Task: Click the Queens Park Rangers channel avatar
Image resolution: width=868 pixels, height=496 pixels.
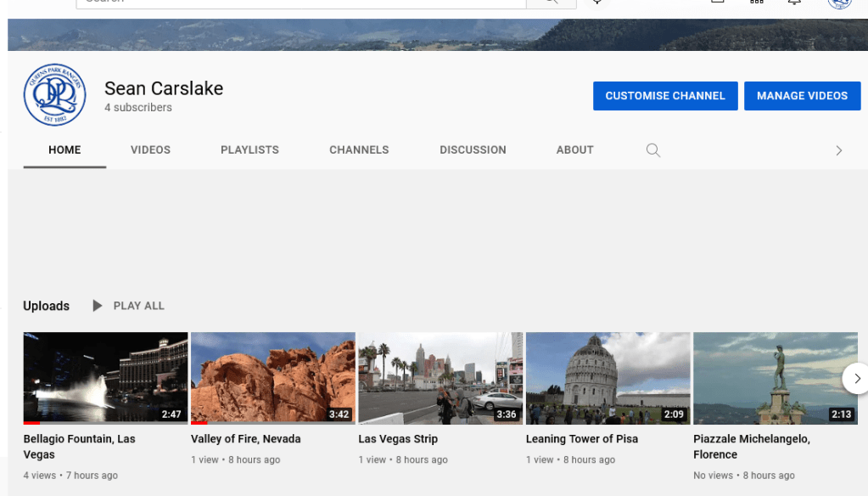Action: click(x=54, y=95)
